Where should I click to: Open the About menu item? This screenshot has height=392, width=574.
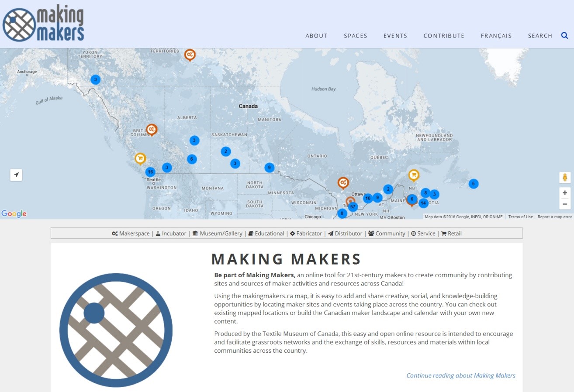pyautogui.click(x=316, y=36)
